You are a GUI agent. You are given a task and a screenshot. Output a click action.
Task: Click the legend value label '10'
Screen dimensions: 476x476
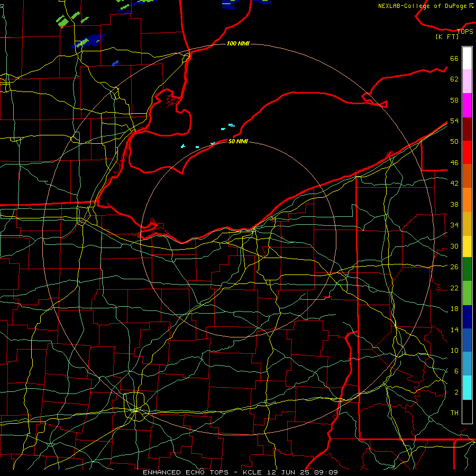click(454, 351)
